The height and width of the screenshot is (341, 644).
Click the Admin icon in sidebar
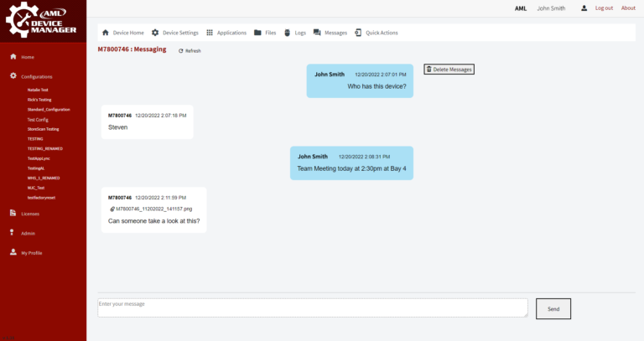[x=12, y=232]
